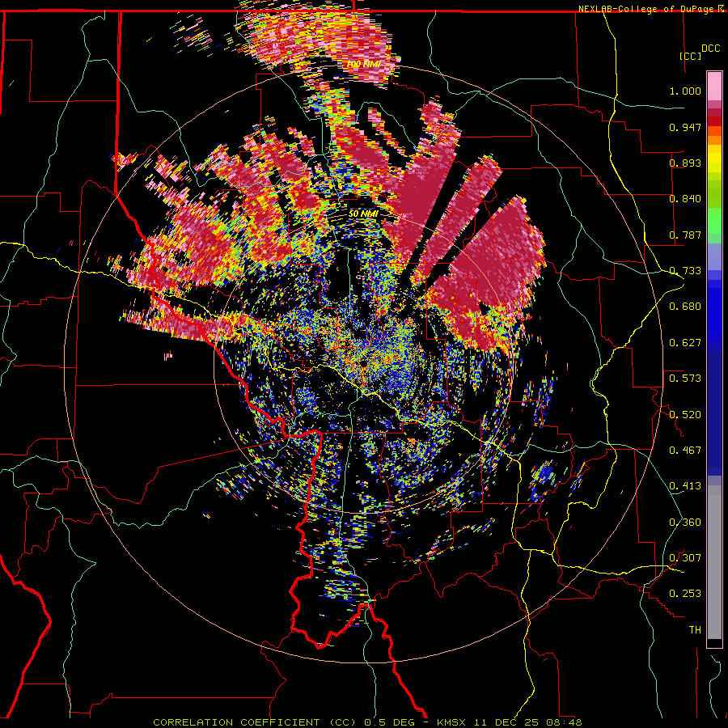Select the 0.840 scale value

685,199
